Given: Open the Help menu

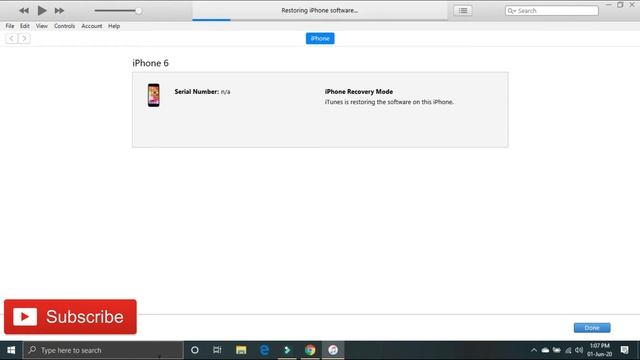Looking at the screenshot, I should (114, 26).
